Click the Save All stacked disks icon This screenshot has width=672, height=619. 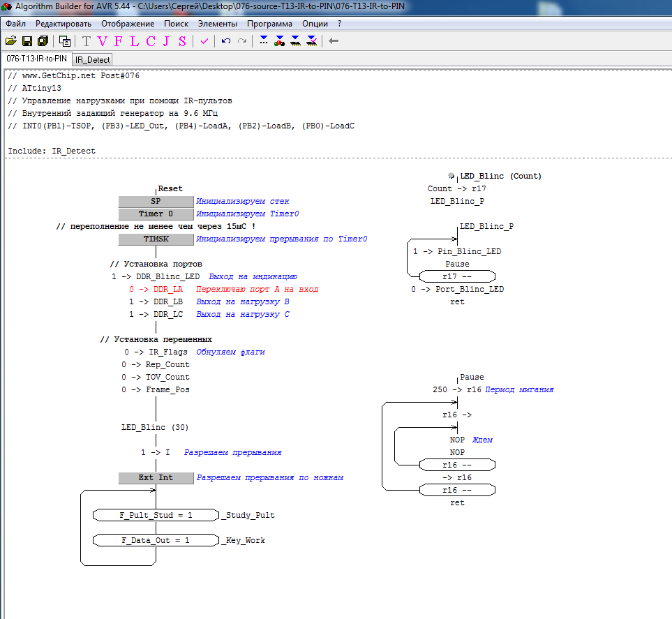point(43,41)
